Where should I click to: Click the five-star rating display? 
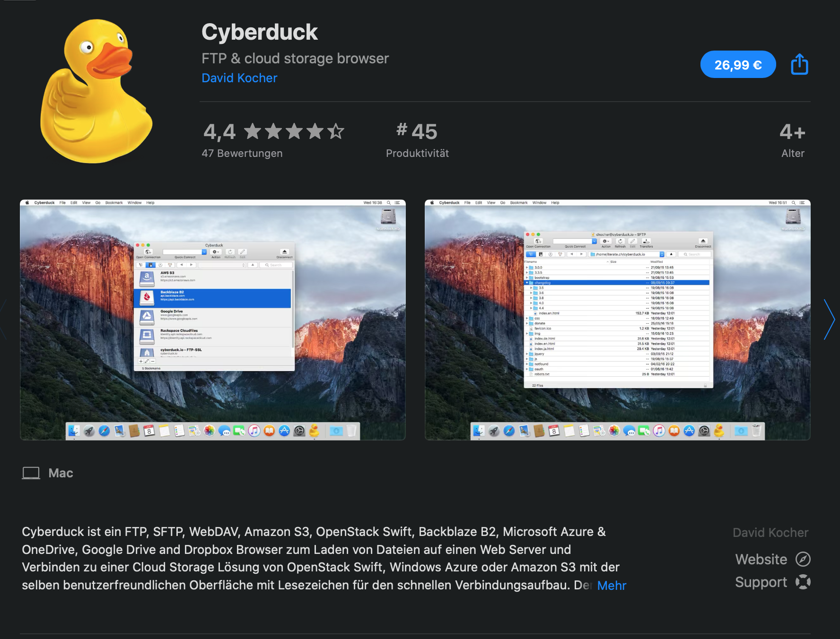(294, 131)
